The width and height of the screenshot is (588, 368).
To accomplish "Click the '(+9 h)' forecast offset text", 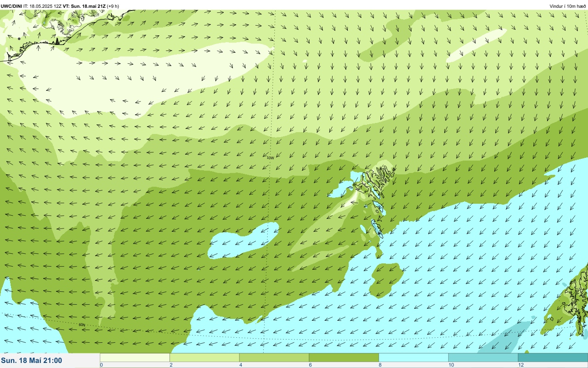I will tap(113, 6).
